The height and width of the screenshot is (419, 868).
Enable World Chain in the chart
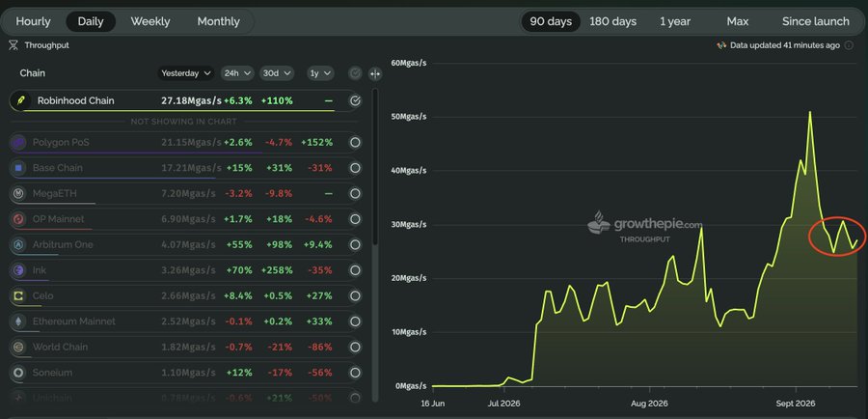(355, 347)
